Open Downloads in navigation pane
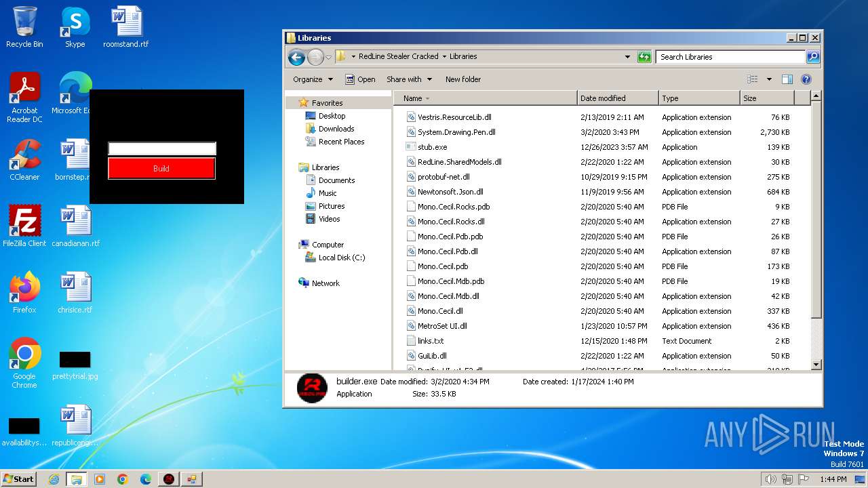 point(336,129)
